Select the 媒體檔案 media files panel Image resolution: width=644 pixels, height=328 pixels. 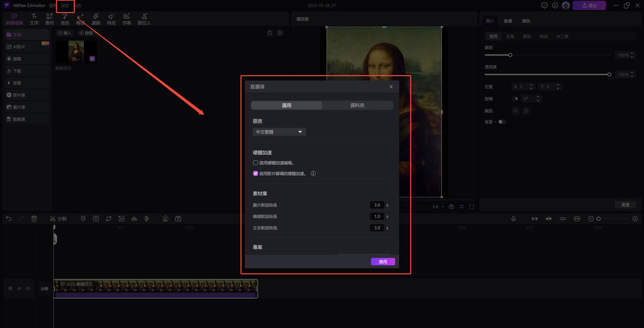point(14,19)
